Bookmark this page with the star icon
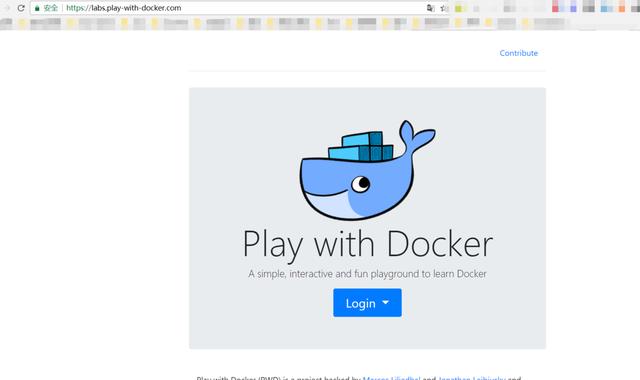Image resolution: width=640 pixels, height=380 pixels. click(x=443, y=8)
